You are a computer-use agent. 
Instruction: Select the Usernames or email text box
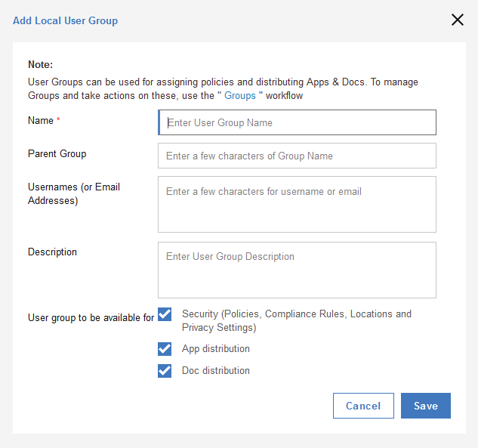(x=297, y=204)
